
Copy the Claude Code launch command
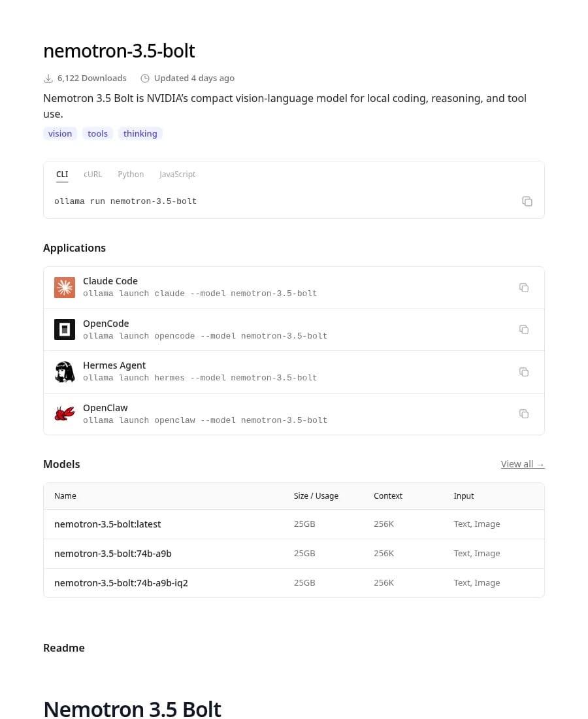coord(524,288)
